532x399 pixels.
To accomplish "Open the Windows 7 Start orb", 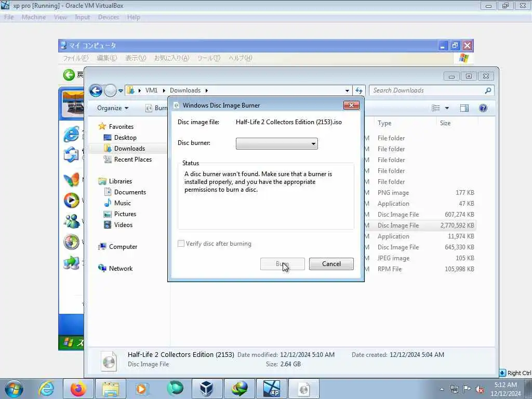I will [14, 389].
